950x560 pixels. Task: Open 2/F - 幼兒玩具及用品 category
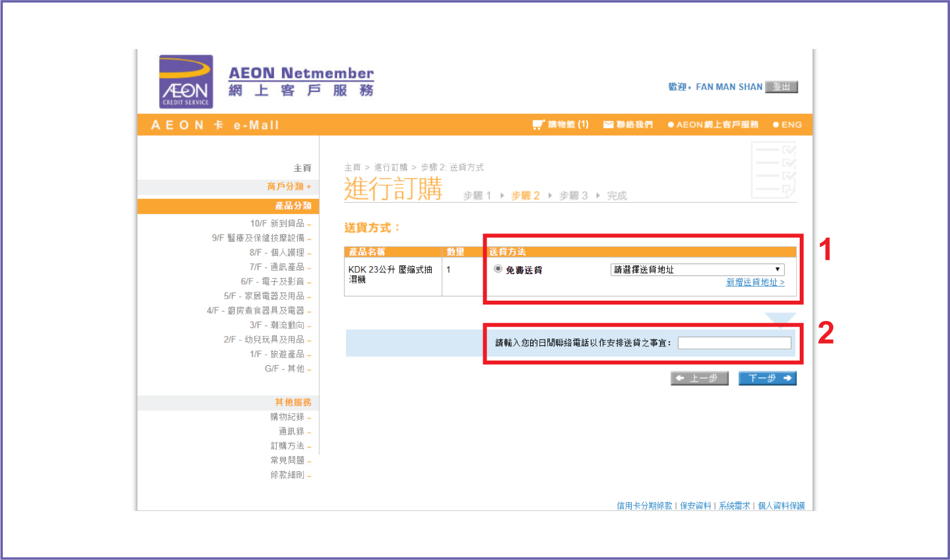pyautogui.click(x=267, y=340)
